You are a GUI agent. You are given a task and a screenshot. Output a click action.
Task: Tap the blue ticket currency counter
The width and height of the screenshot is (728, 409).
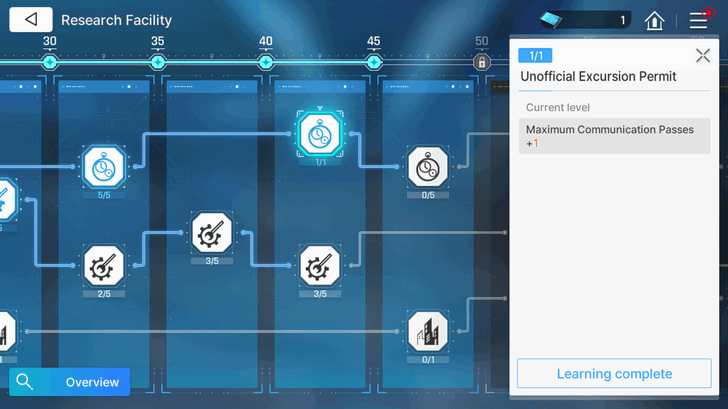[585, 20]
